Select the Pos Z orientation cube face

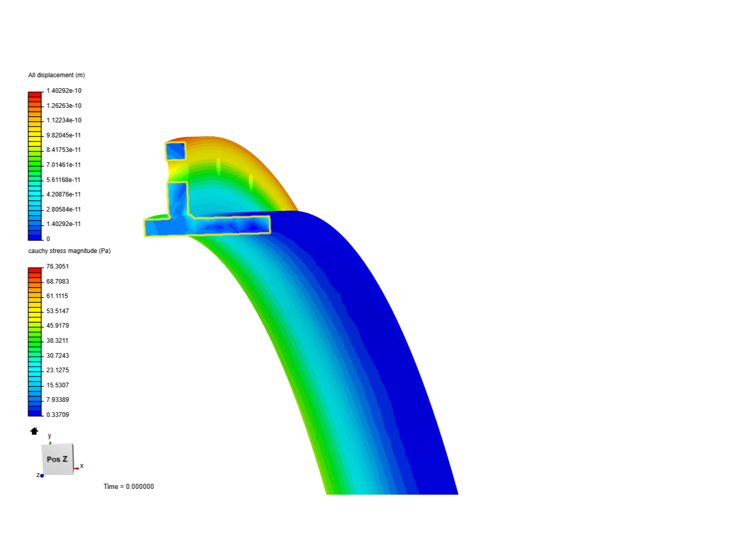click(57, 459)
